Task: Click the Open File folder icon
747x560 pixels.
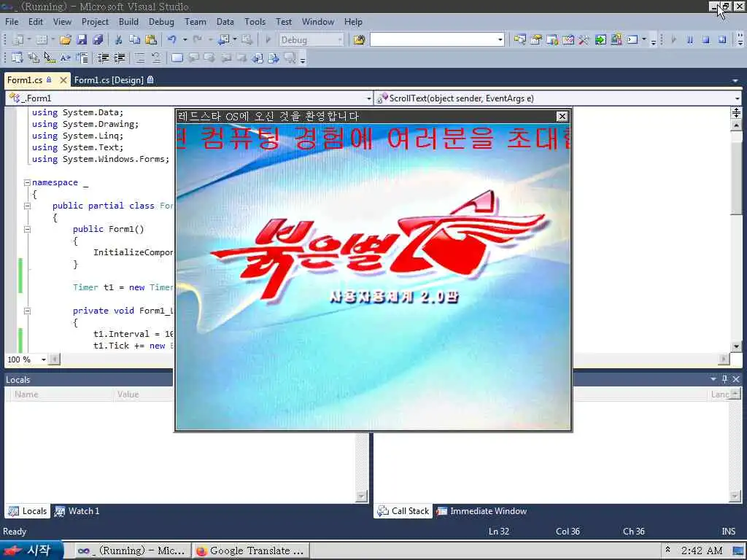Action: coord(65,40)
